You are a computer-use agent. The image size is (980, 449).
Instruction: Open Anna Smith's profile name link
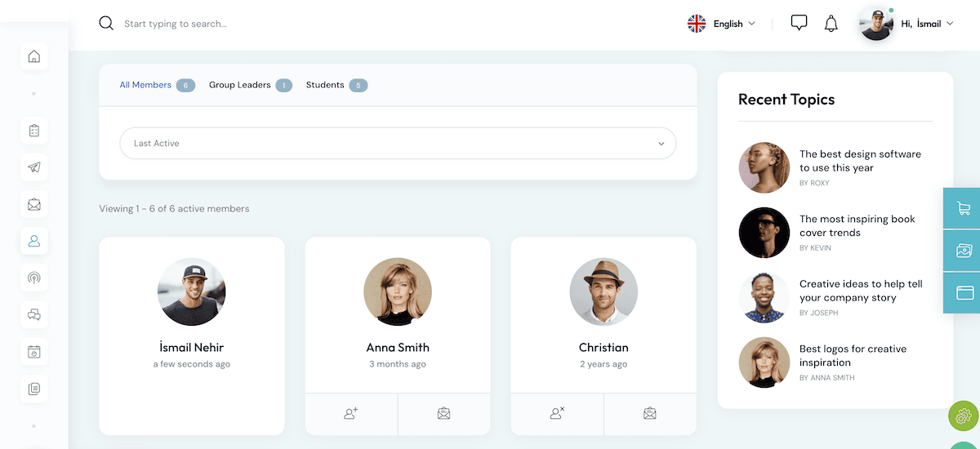[398, 347]
